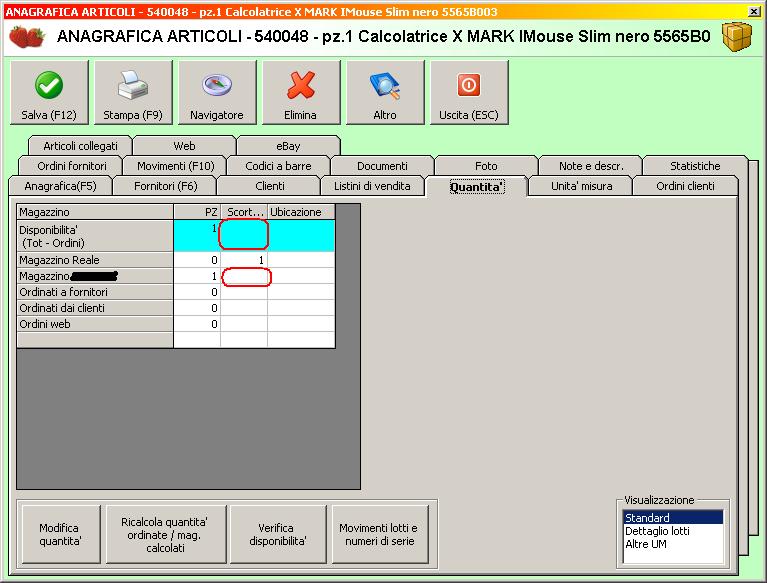Click Ricalcola quantita' ordinate button
This screenshot has height=583, width=767.
165,534
